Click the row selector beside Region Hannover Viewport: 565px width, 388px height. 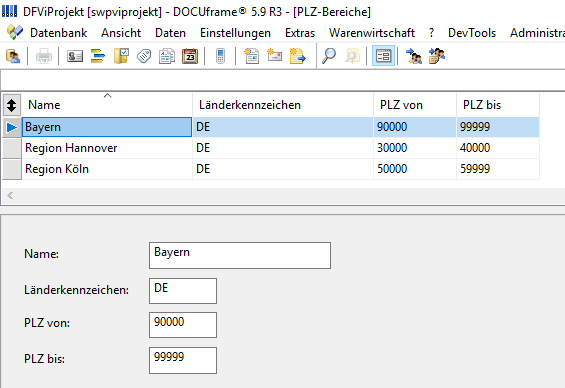click(x=12, y=148)
